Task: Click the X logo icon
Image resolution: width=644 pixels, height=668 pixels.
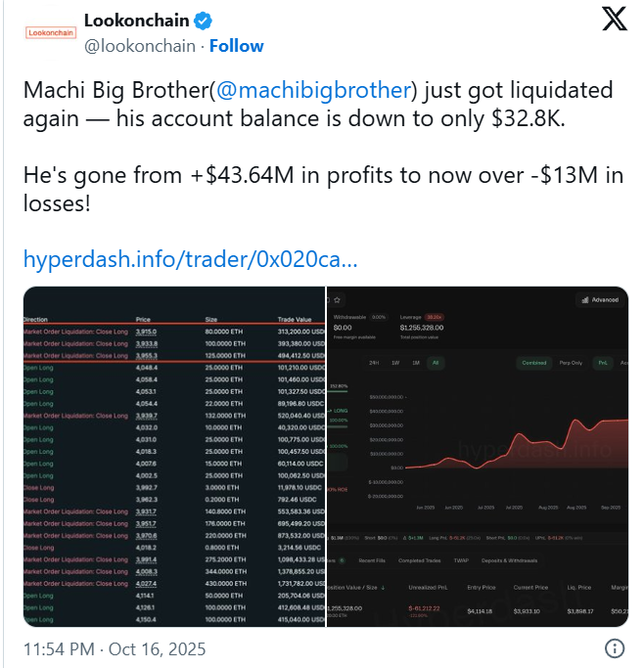Action: coord(614,22)
